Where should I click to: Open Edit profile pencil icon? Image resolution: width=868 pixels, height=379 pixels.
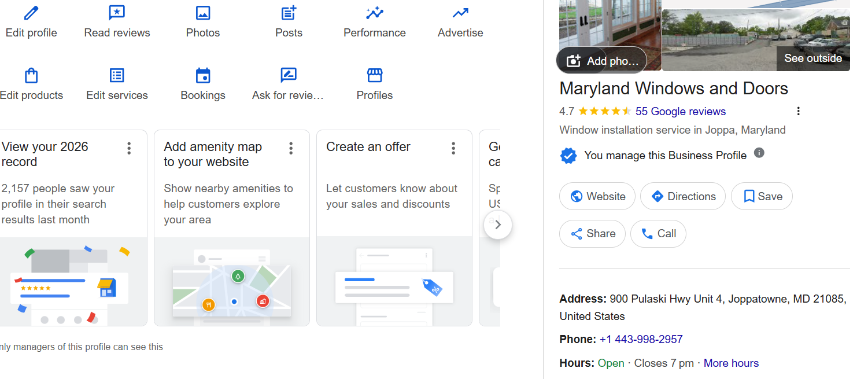tap(31, 13)
